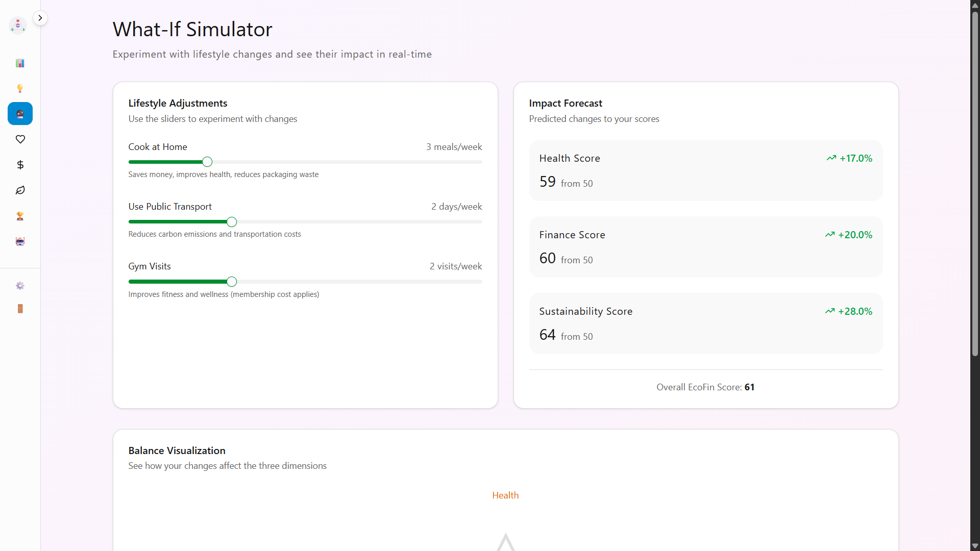Click the Health label in balance chart

505,495
